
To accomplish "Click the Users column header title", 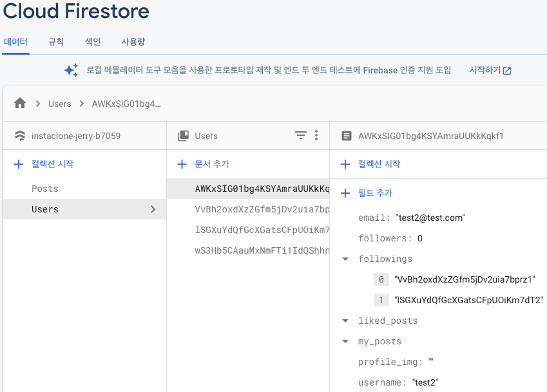I will click(206, 136).
